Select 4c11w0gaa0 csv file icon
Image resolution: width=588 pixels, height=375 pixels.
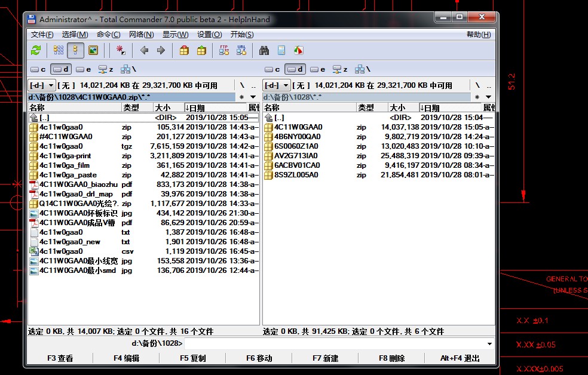point(33,251)
